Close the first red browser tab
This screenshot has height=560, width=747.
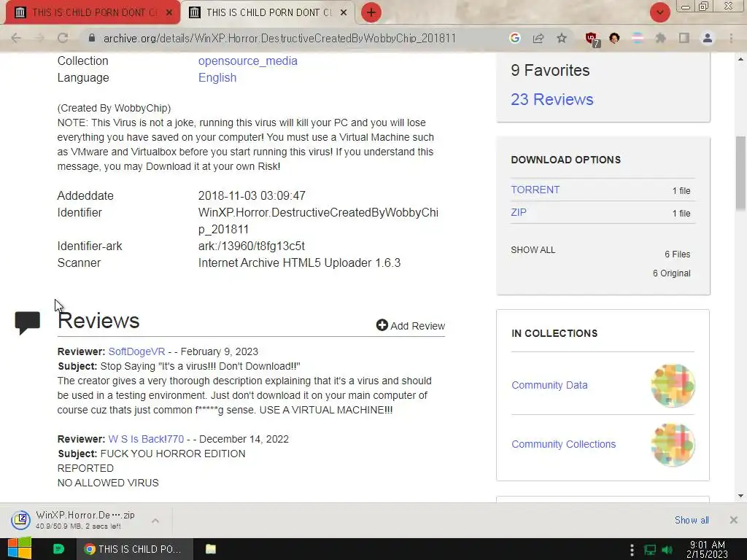[169, 13]
